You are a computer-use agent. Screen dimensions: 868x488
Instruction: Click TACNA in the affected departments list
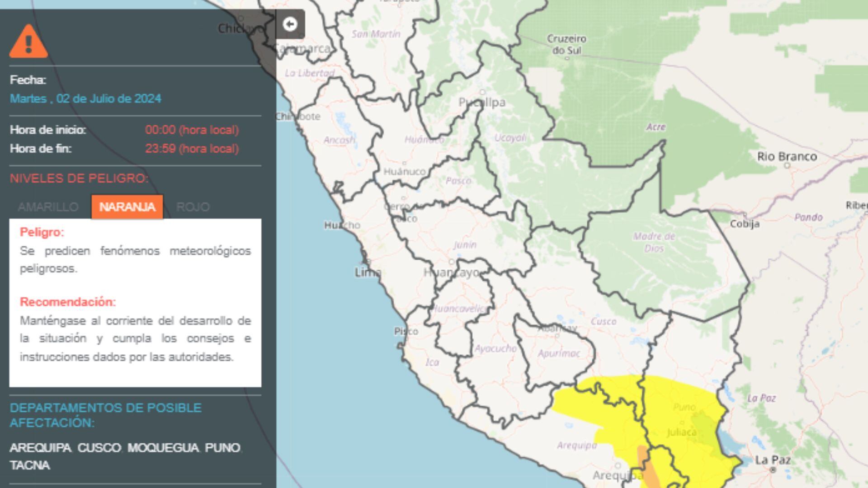(x=30, y=465)
